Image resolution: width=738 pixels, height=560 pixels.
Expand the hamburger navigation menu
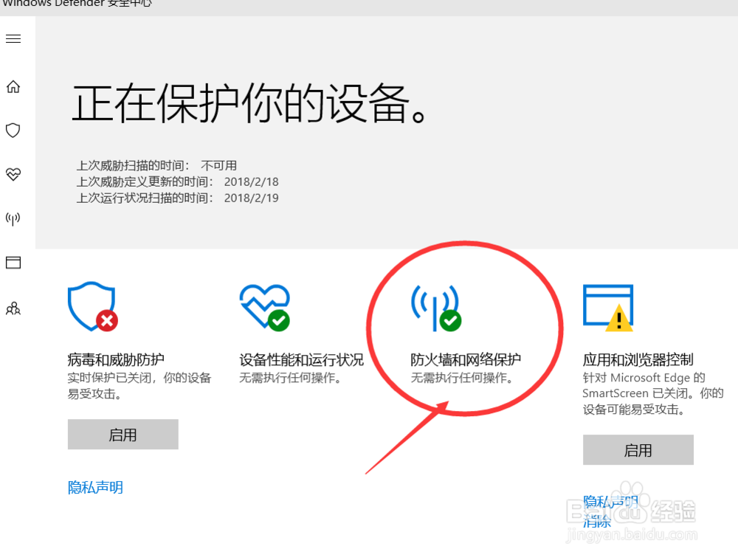coord(13,38)
